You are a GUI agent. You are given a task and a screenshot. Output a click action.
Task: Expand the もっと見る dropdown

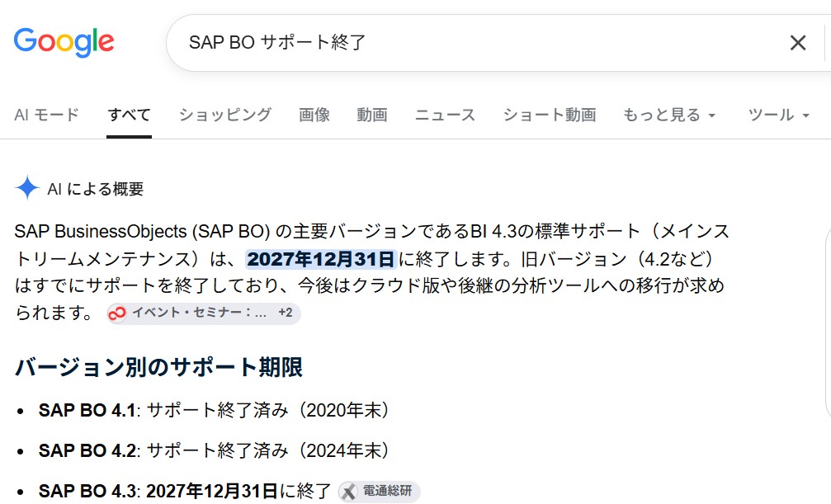[x=669, y=115]
